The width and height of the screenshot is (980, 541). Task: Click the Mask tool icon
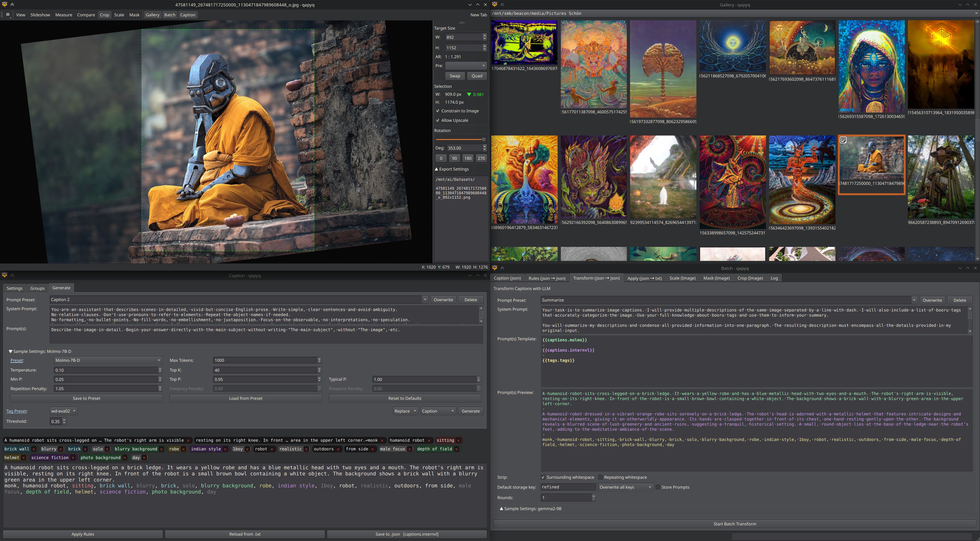click(x=134, y=15)
